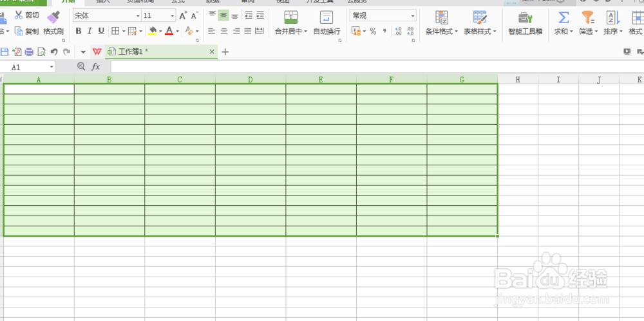Open the fill color dropdown arrow
This screenshot has width=644, height=321.
point(160,31)
